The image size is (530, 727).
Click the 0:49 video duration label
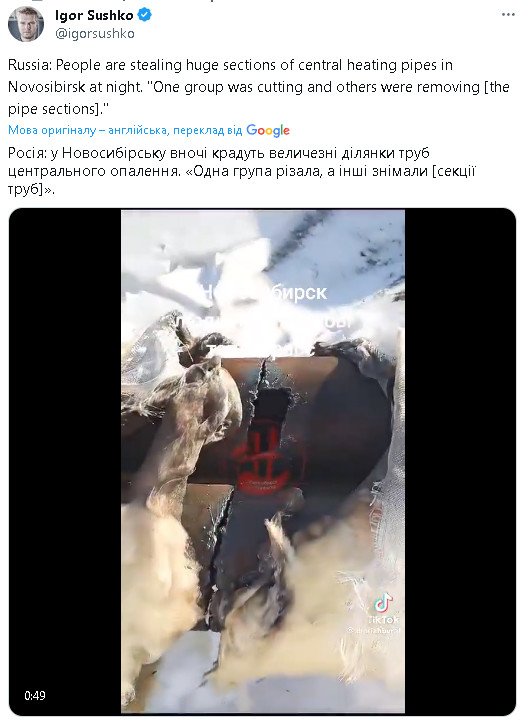click(35, 695)
